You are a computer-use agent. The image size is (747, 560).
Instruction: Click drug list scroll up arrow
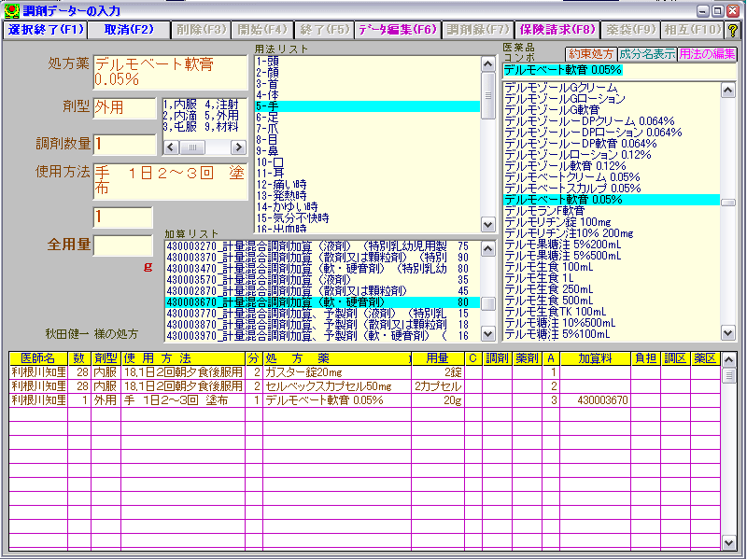coord(728,90)
